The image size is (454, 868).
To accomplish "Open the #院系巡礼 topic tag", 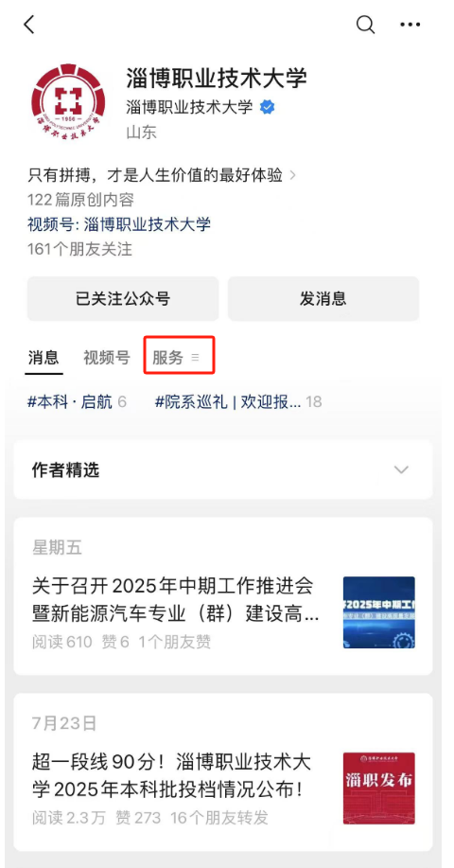I will pos(238,402).
